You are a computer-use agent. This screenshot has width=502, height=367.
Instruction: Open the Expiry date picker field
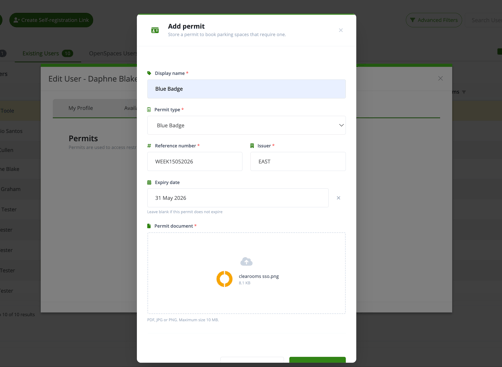pos(238,198)
